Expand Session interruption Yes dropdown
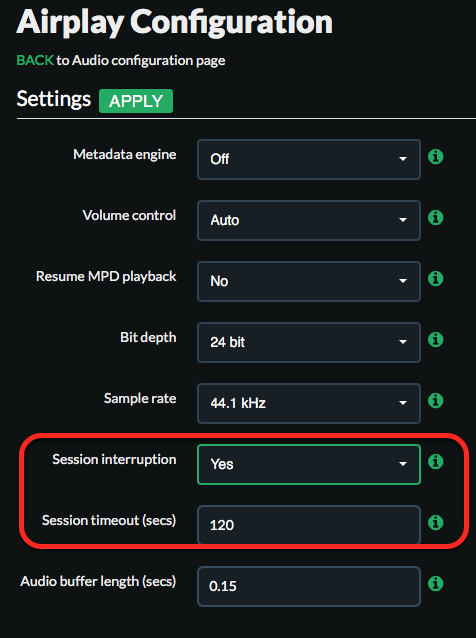This screenshot has width=476, height=638. click(x=309, y=464)
